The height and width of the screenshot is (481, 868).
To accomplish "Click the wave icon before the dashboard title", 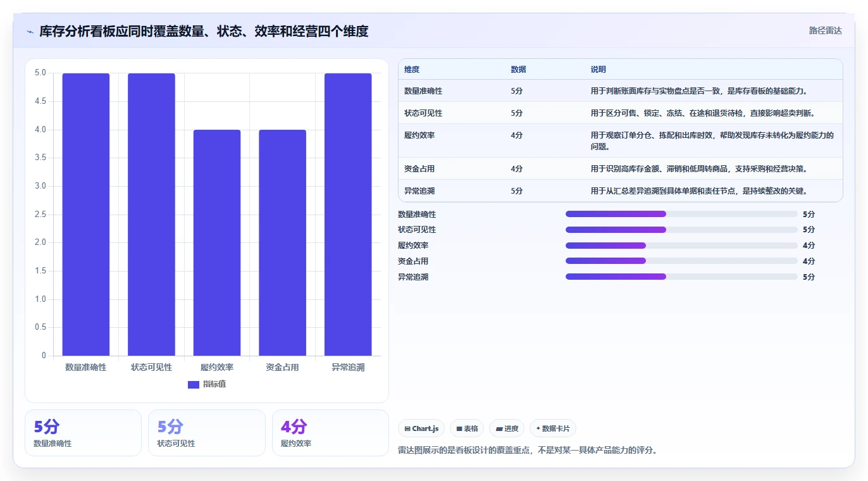I will tap(30, 32).
